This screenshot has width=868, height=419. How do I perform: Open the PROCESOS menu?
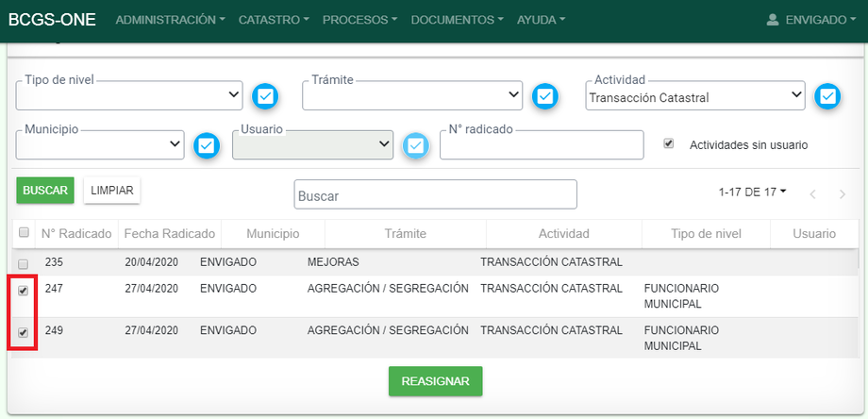[359, 20]
